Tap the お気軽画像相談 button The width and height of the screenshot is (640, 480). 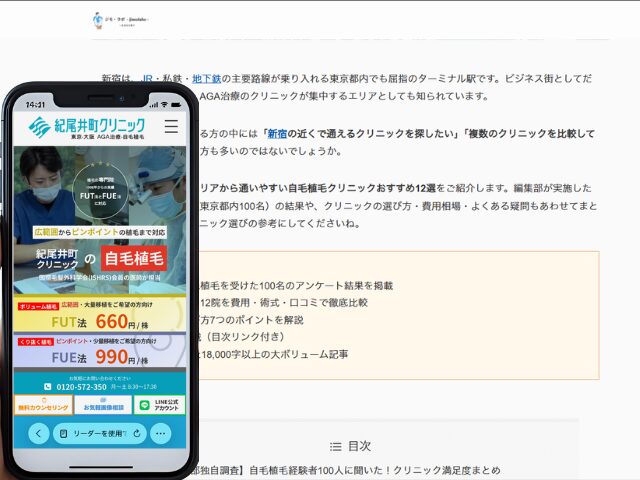102,405
